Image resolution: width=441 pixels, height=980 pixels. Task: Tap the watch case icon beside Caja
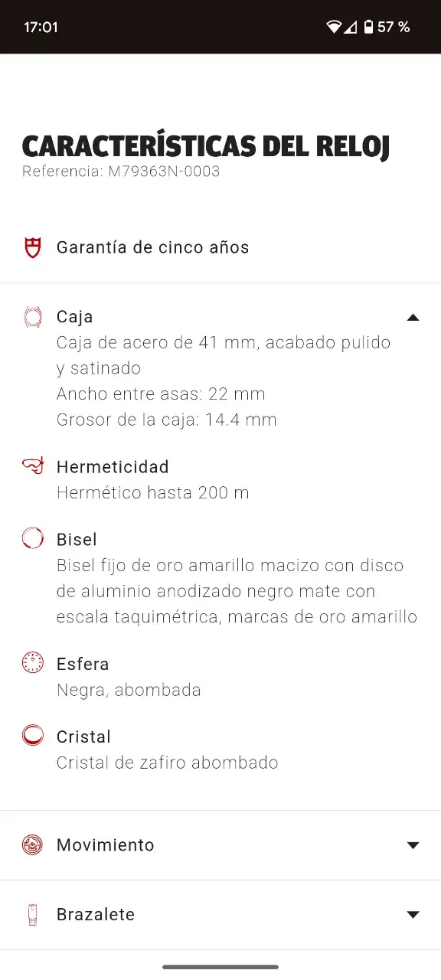(32, 316)
